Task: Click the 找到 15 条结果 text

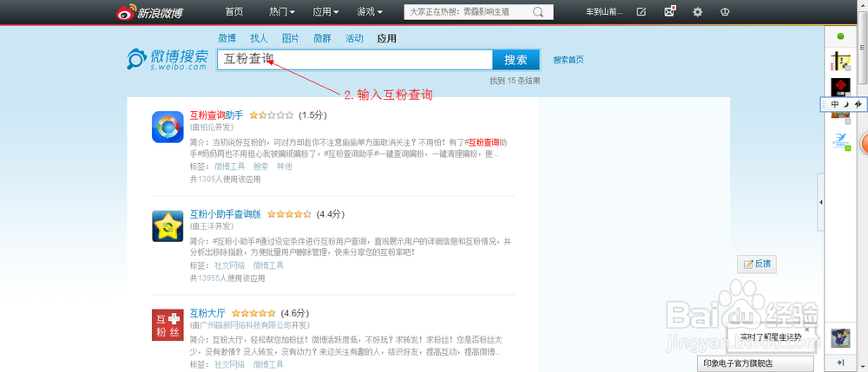Action: tap(515, 81)
